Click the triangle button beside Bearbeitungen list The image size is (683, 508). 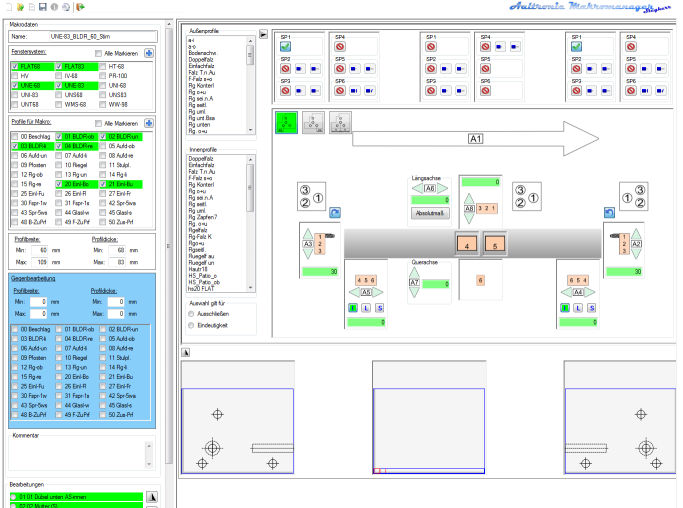click(152, 495)
